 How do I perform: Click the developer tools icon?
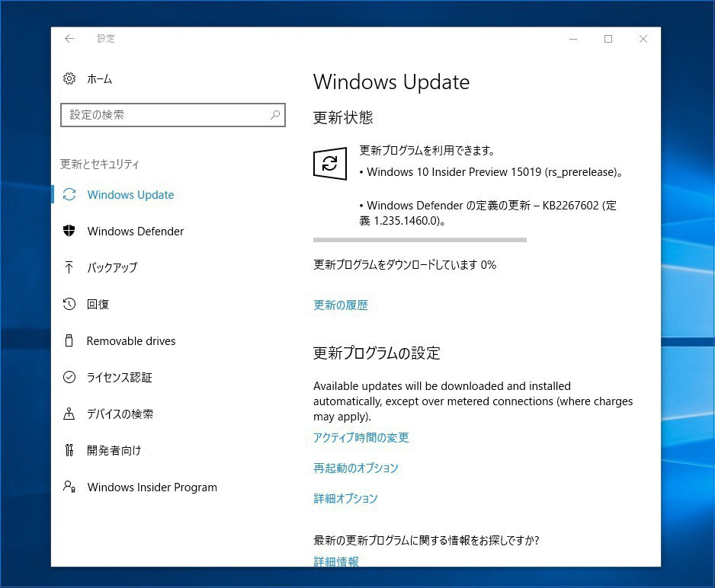point(69,450)
